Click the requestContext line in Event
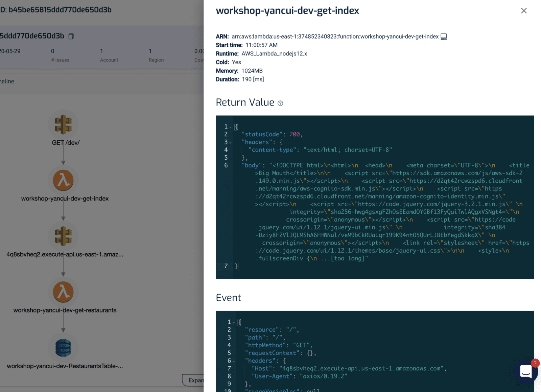 280,353
